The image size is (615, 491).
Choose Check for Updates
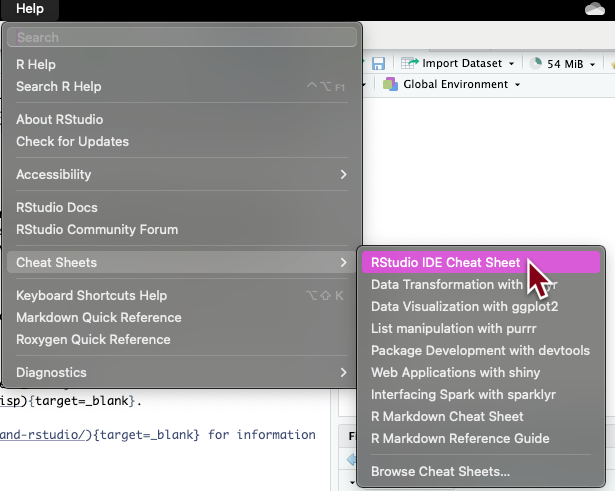pos(72,141)
